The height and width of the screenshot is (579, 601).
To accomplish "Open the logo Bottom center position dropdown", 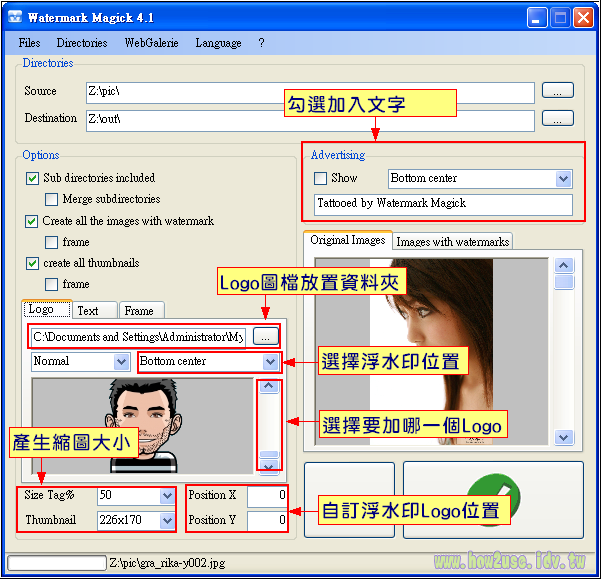I will click(209, 362).
